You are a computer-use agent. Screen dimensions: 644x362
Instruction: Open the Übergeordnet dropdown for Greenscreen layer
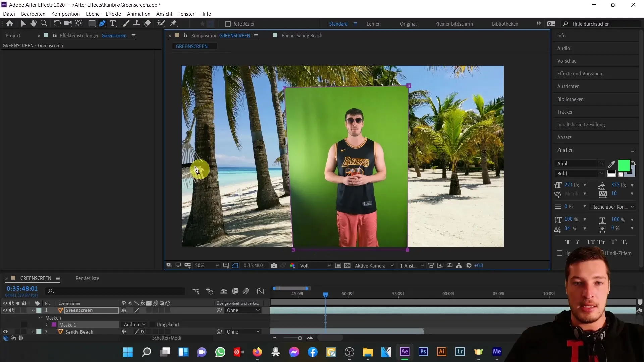click(x=242, y=310)
